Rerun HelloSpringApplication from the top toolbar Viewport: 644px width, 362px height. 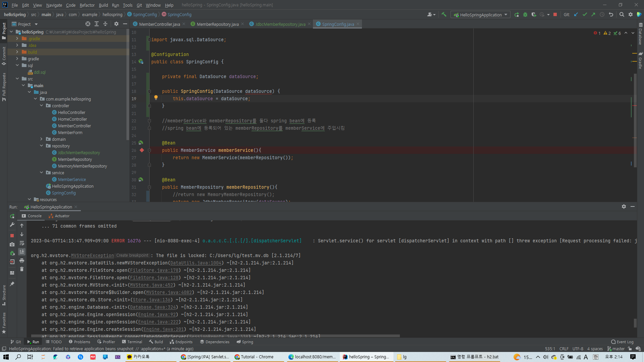pos(517,14)
